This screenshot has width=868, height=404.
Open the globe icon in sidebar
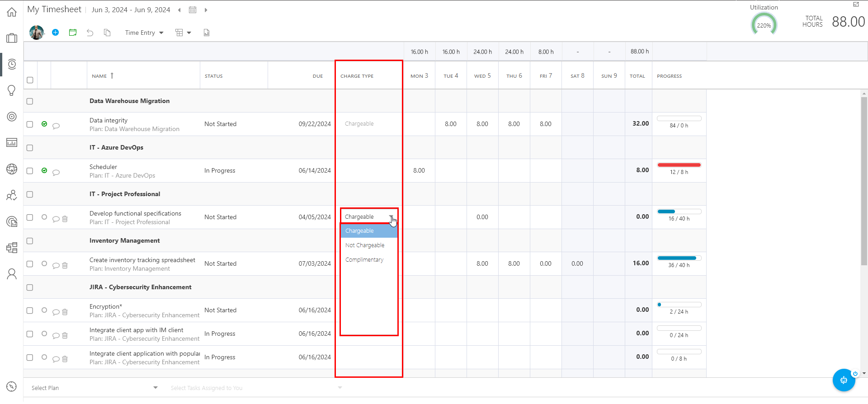(12, 169)
